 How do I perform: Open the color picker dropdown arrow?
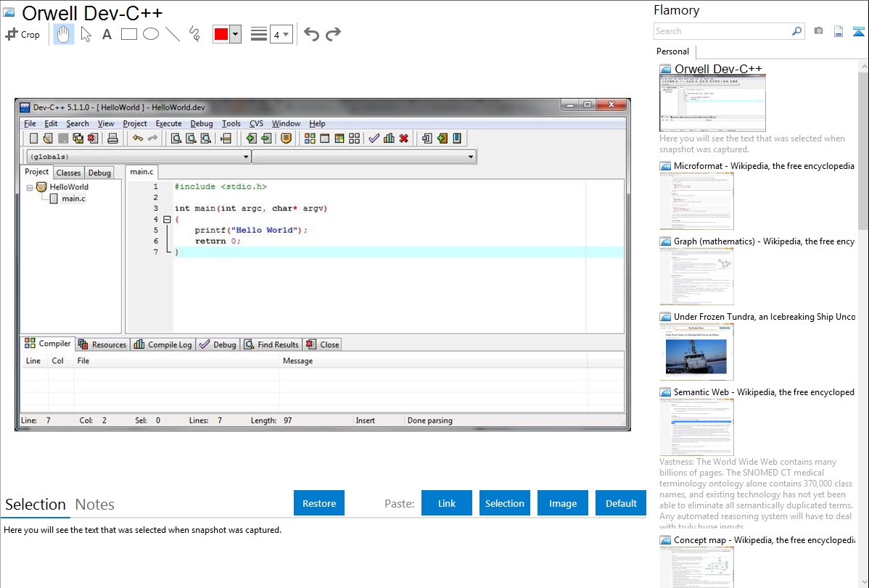[x=236, y=34]
